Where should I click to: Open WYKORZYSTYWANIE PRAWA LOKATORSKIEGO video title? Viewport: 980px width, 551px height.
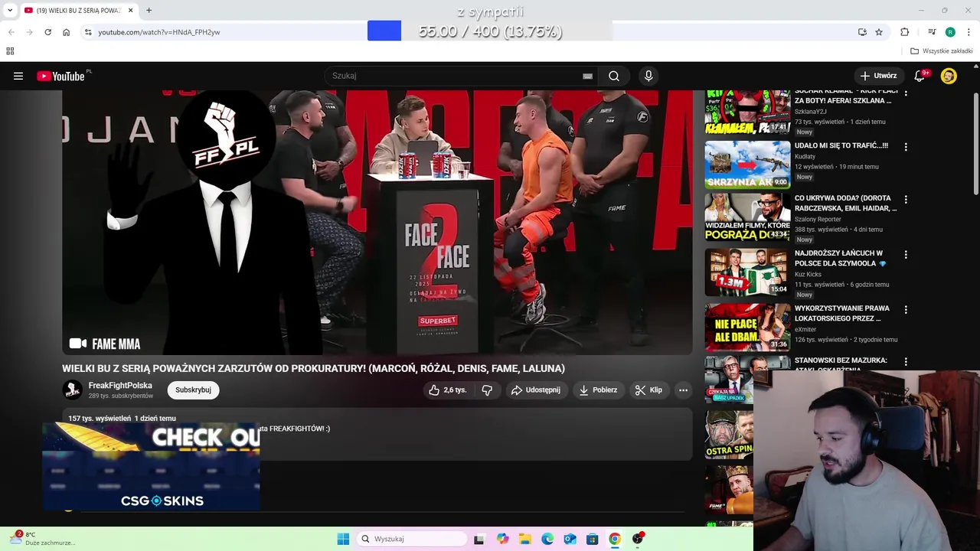(x=842, y=313)
